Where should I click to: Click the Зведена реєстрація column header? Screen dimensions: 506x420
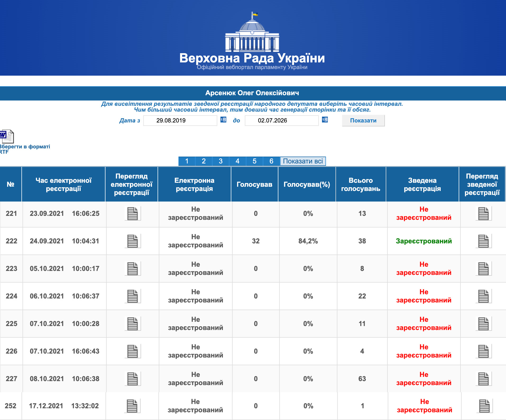tap(422, 184)
